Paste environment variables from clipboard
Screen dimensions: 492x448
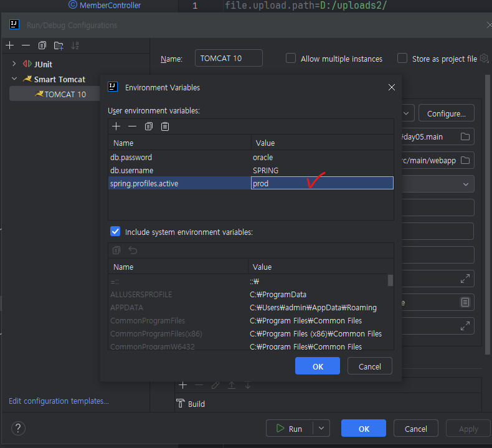pyautogui.click(x=165, y=126)
